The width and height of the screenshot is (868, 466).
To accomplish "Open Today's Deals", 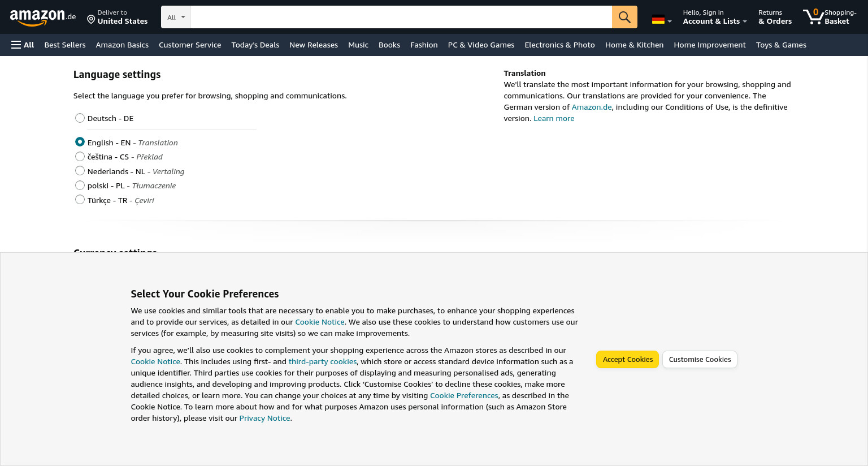I will (255, 45).
